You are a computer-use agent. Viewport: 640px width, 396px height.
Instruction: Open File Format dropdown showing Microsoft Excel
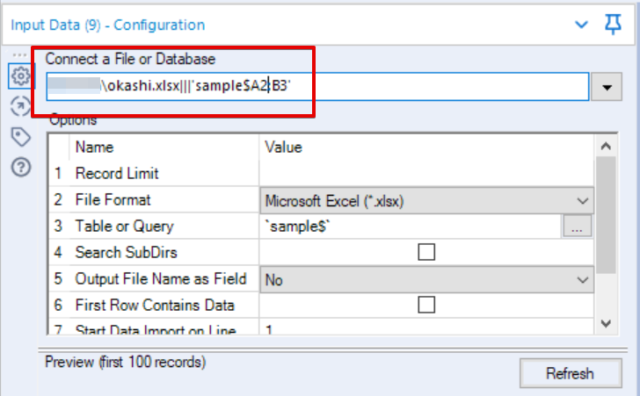tap(427, 200)
